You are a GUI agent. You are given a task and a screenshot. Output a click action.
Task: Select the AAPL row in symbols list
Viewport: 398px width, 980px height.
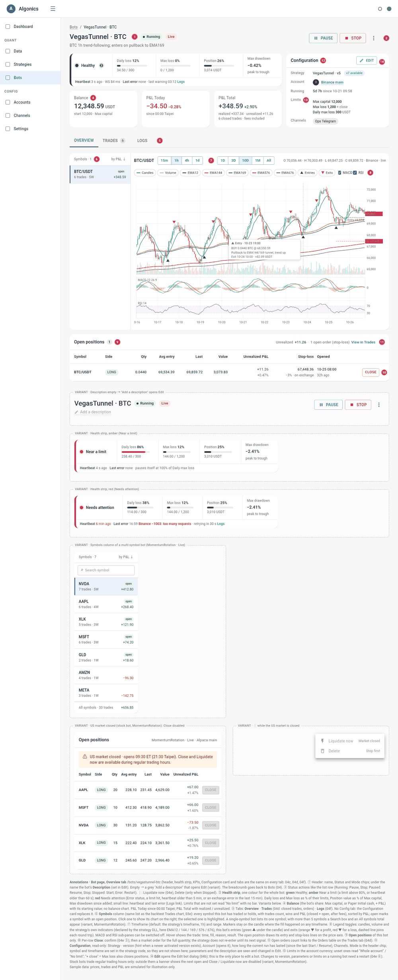pyautogui.click(x=106, y=604)
